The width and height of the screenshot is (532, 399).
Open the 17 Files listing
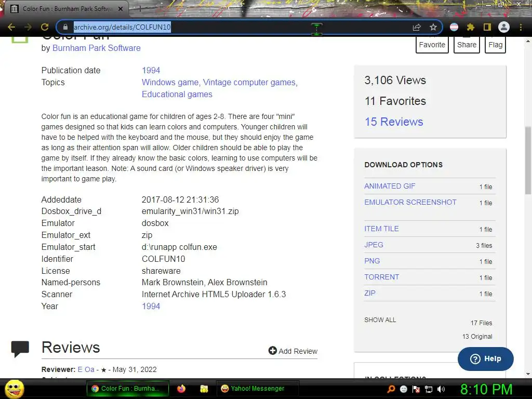481,323
